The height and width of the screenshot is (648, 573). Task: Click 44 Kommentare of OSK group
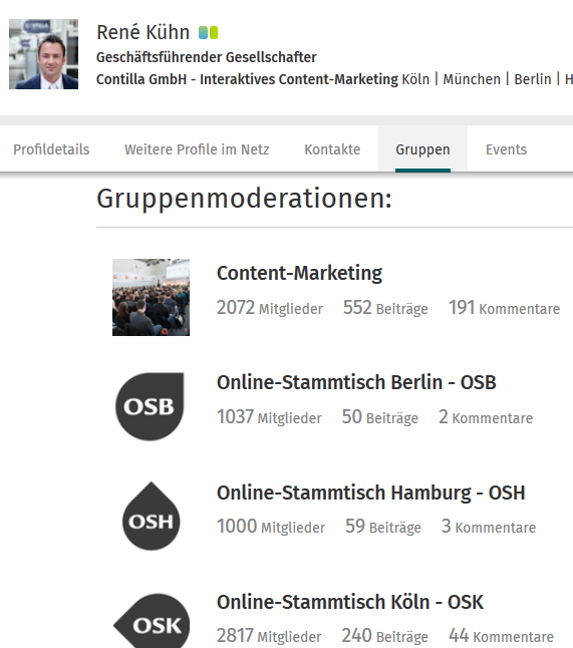pos(501,636)
